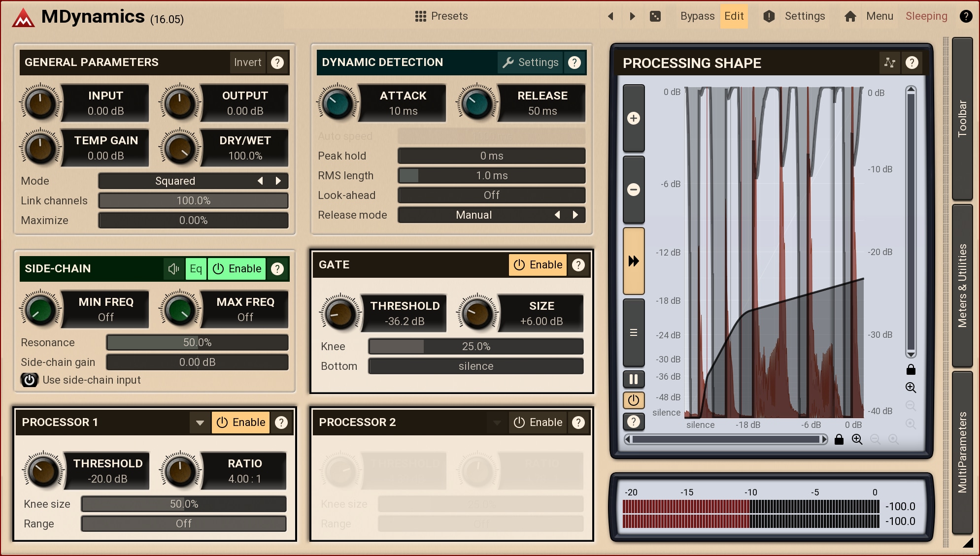Select next Release mode with right arrow
The height and width of the screenshot is (556, 980).
pos(575,215)
